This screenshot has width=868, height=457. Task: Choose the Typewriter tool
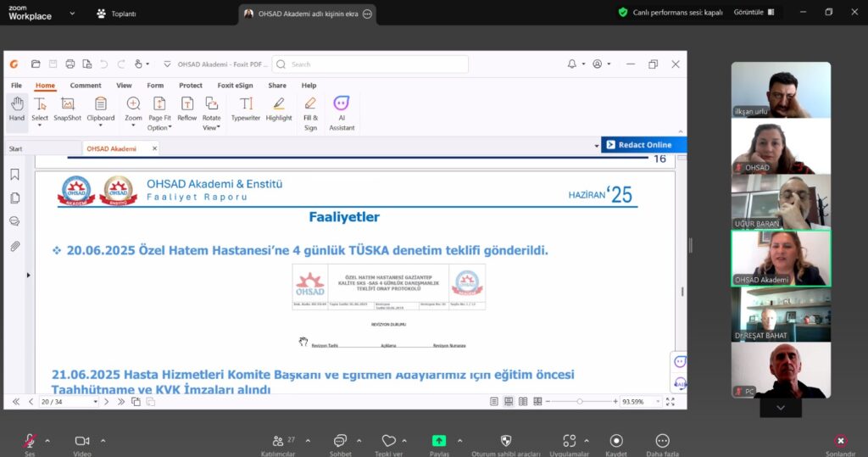click(245, 109)
